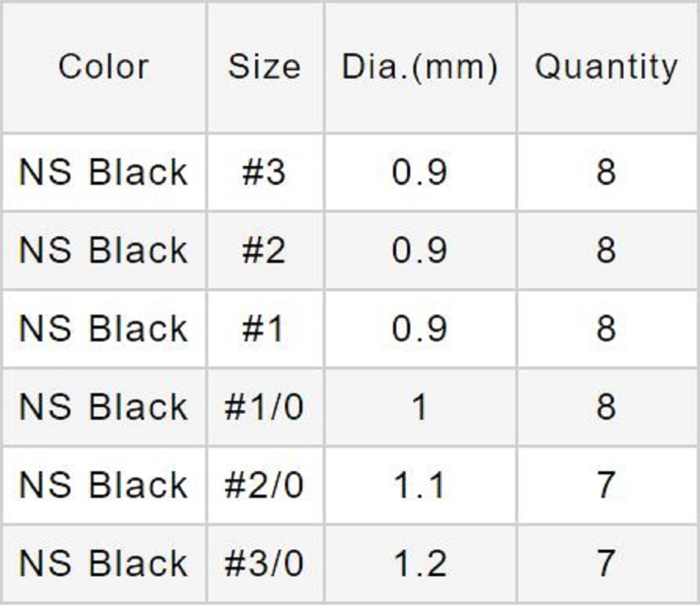Select the #1/0 size cell
This screenshot has height=606, width=700.
tap(264, 407)
